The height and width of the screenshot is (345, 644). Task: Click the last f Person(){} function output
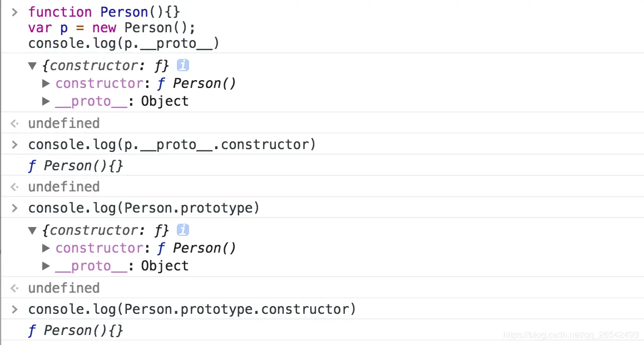pyautogui.click(x=76, y=331)
